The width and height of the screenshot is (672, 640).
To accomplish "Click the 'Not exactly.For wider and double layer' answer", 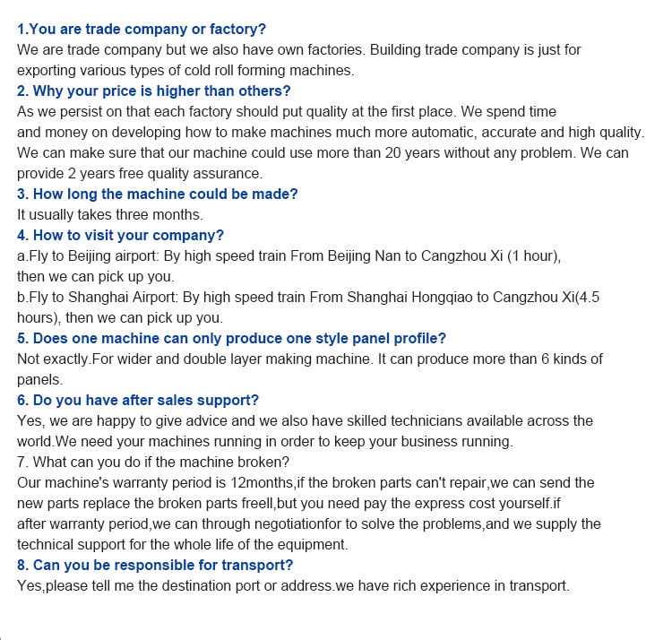I will 310,359.
